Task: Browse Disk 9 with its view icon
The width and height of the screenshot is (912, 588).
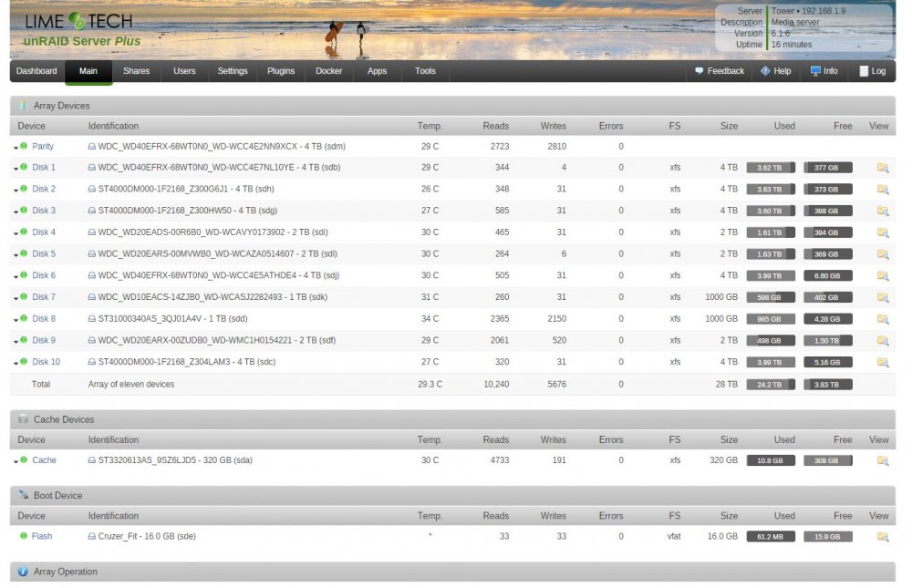Action: [x=882, y=341]
